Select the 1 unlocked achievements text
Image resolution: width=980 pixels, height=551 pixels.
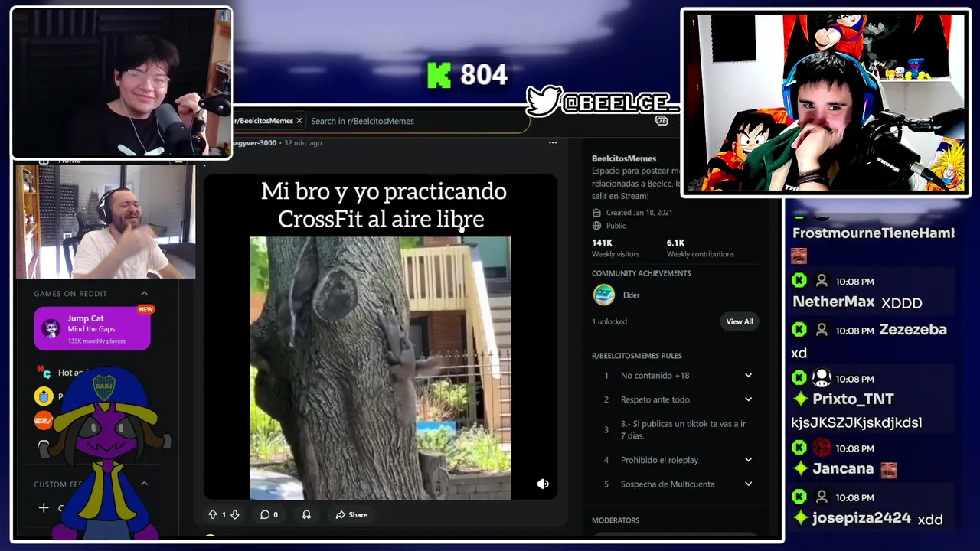(609, 321)
